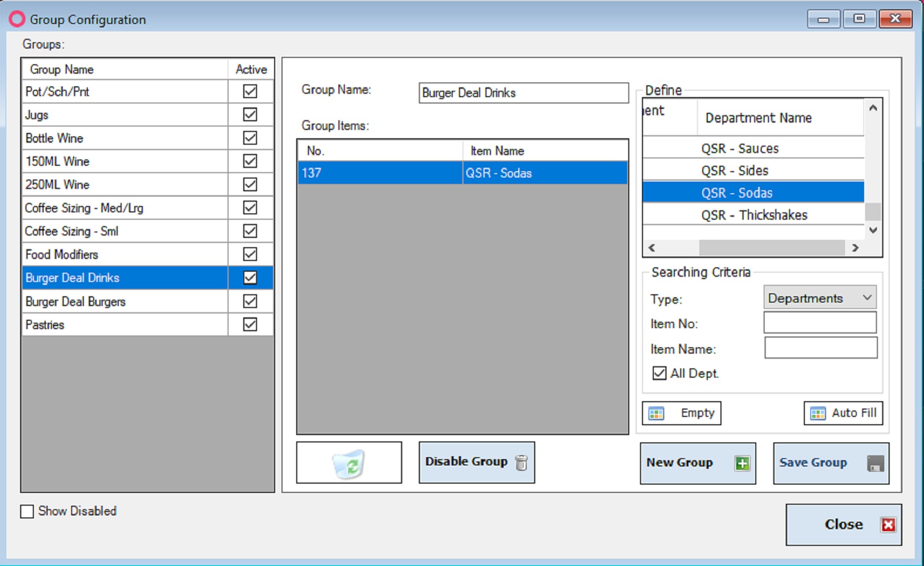Click the floppy disk Save Group icon
This screenshot has height=566, width=924.
point(875,463)
